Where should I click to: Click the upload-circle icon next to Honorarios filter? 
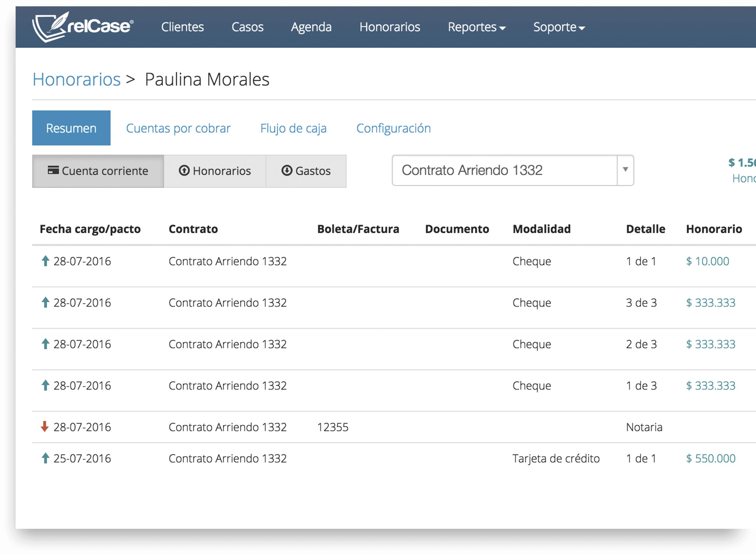click(x=184, y=171)
